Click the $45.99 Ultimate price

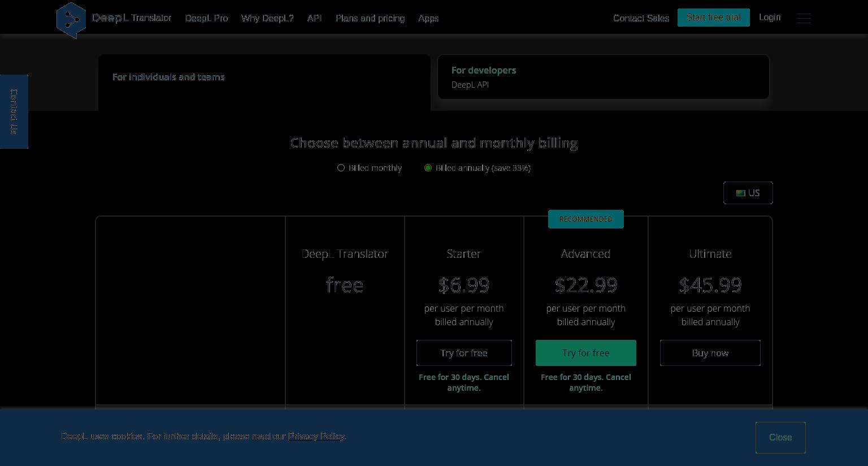pyautogui.click(x=710, y=285)
